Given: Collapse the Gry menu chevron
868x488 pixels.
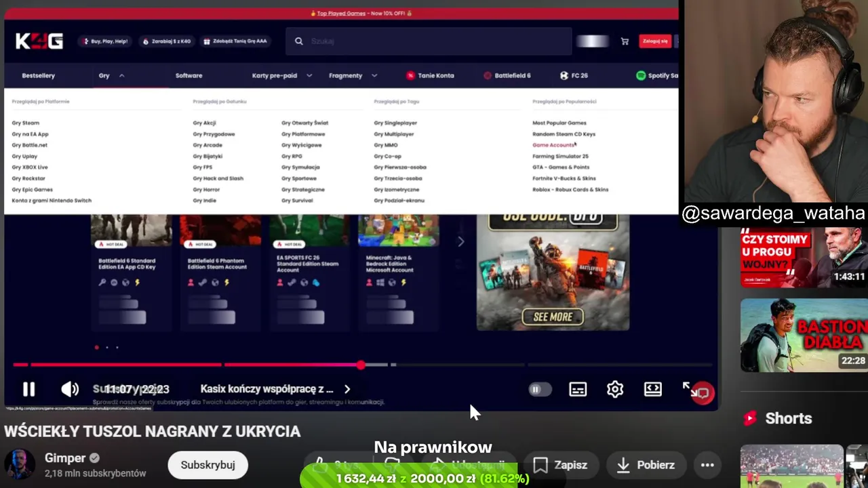Looking at the screenshot, I should click(121, 75).
